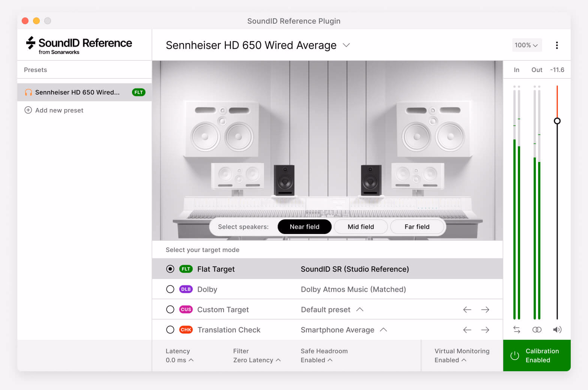Go to next Translation Check profile arrow
This screenshot has height=390, width=588.
[485, 330]
